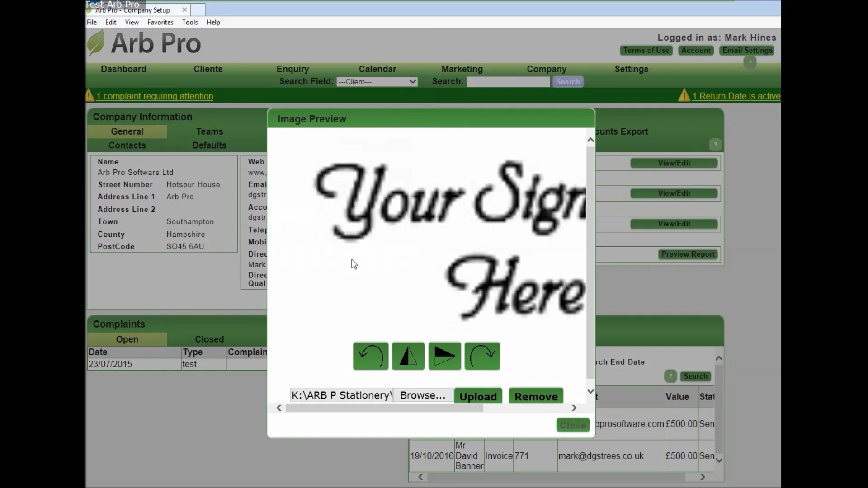
Task: Click the Remove image button
Action: (536, 396)
